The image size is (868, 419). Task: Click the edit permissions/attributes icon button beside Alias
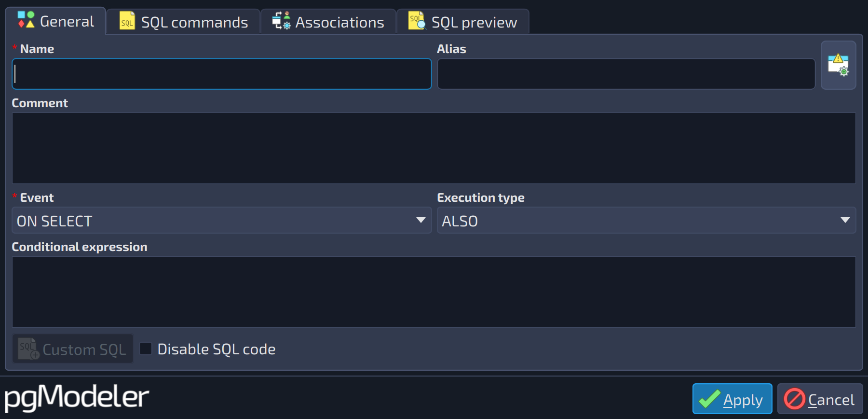pos(839,65)
